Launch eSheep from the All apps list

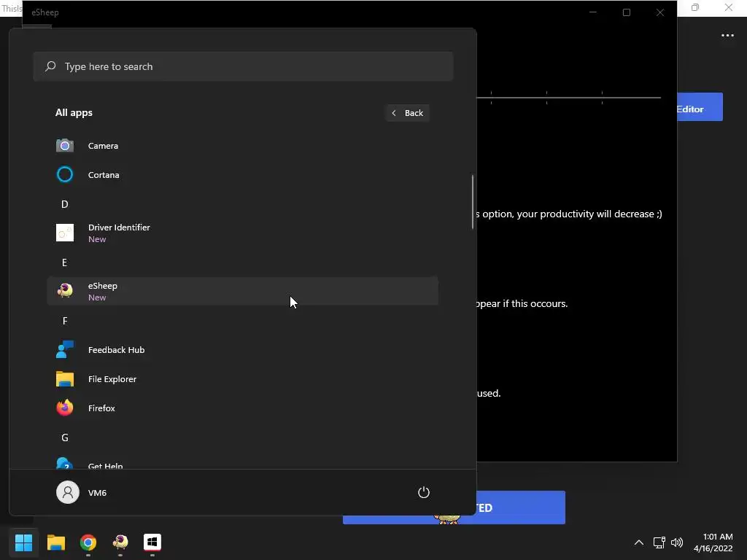click(x=242, y=291)
